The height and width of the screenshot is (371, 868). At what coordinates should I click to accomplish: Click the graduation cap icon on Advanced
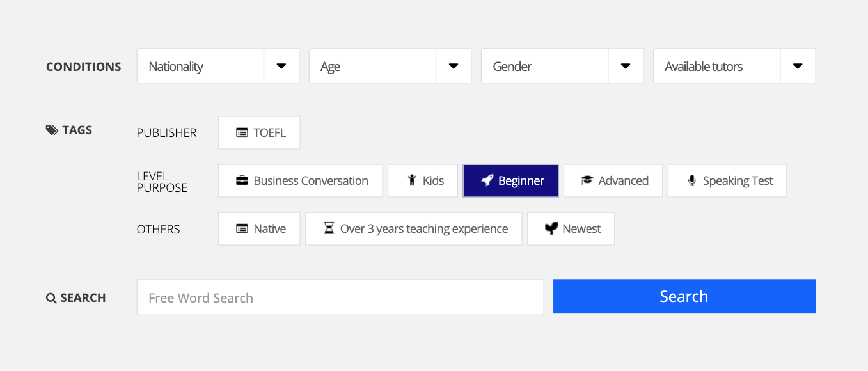587,181
